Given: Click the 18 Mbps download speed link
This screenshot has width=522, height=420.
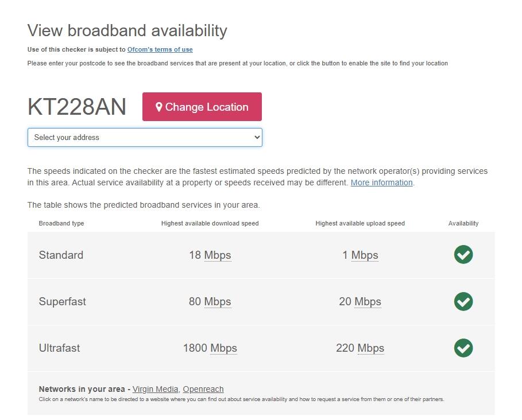Looking at the screenshot, I should [x=210, y=255].
